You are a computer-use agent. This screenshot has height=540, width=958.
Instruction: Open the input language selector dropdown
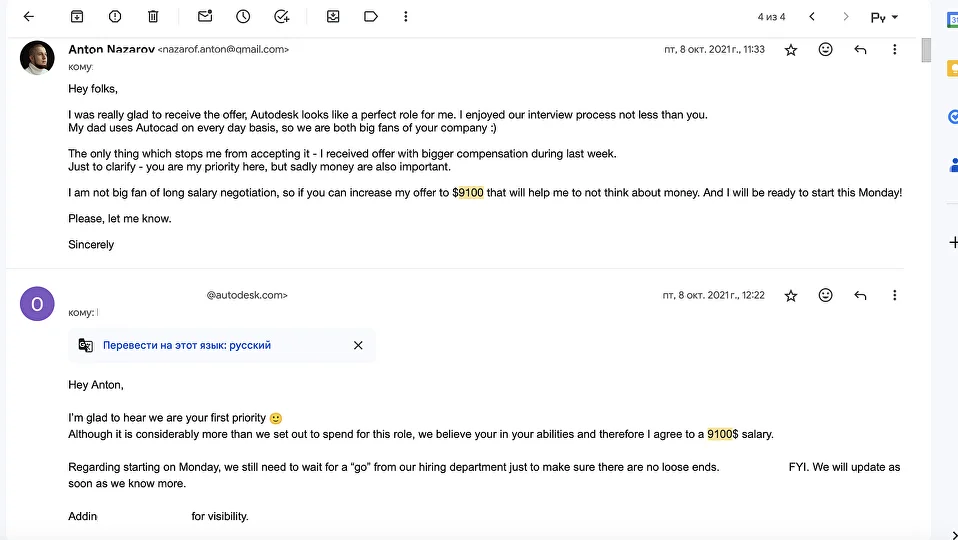(884, 17)
